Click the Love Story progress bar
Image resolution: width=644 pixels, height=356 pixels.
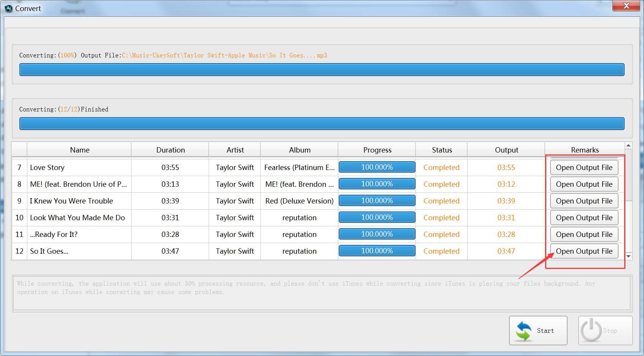[x=377, y=167]
